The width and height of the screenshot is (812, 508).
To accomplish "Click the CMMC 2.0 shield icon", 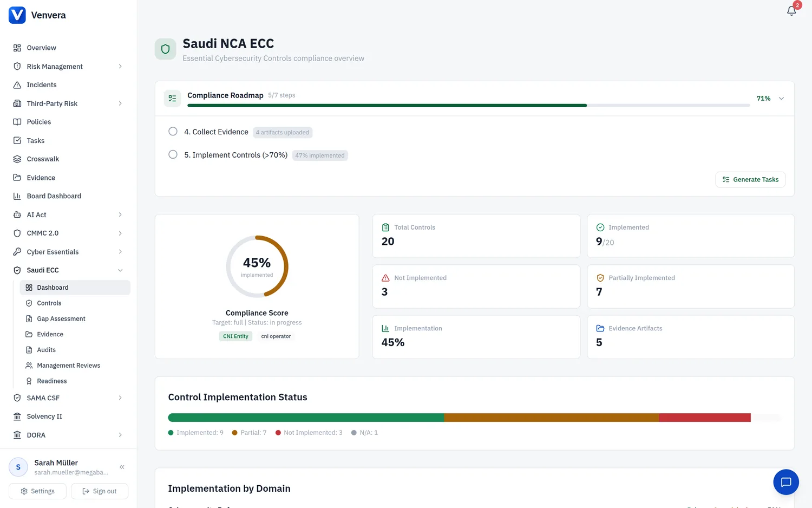I will pos(17,233).
